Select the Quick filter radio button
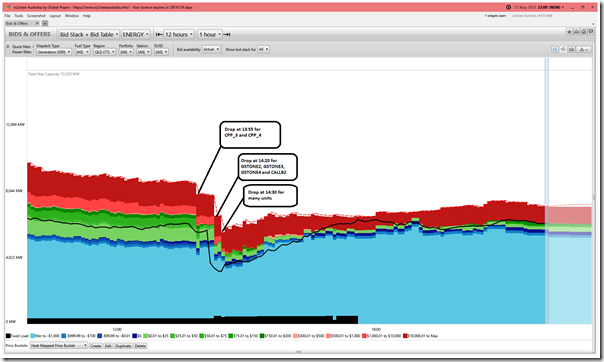 [8, 47]
